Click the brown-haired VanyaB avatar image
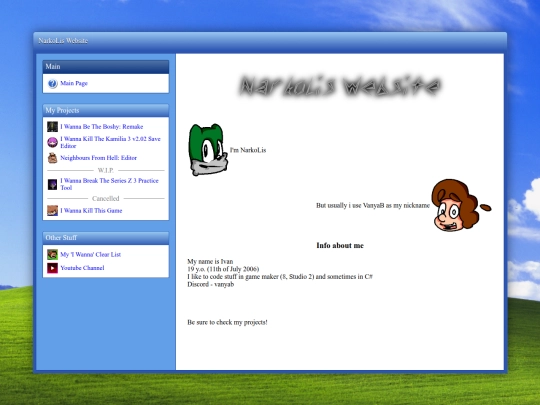The height and width of the screenshot is (405, 540). click(x=461, y=205)
